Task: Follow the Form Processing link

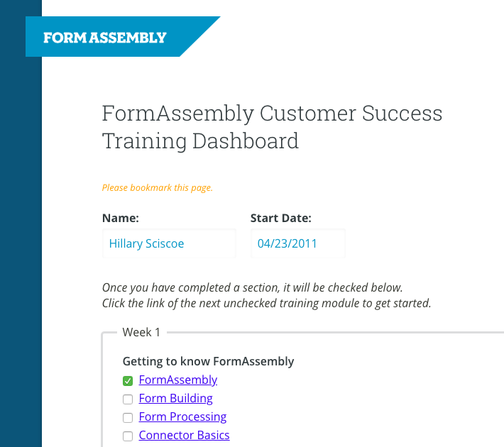Action: (182, 416)
